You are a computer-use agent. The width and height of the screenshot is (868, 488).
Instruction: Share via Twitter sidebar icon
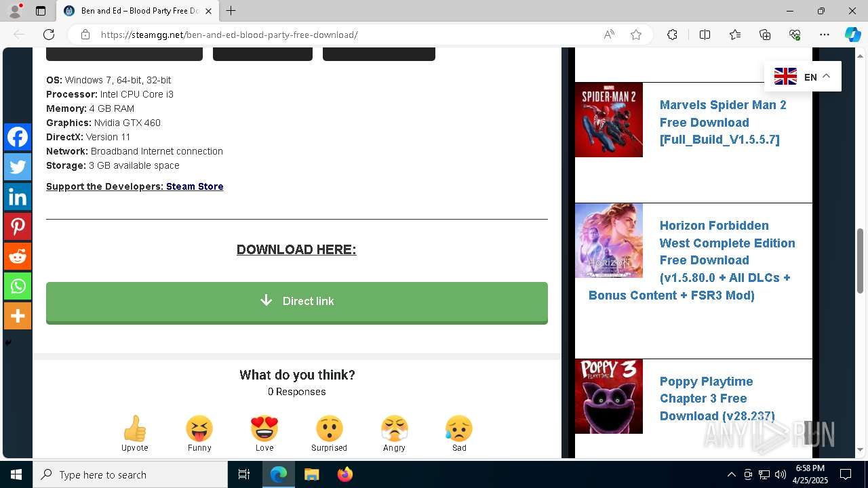point(18,167)
